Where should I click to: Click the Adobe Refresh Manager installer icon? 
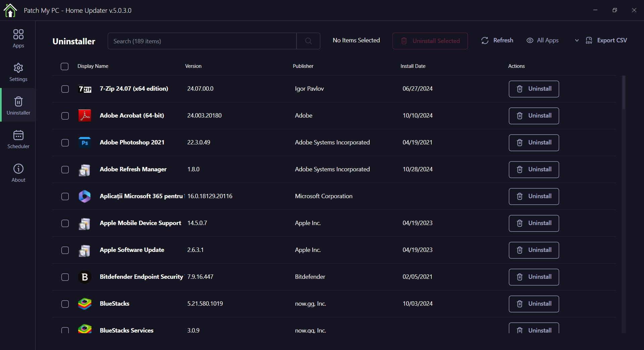[x=85, y=170]
